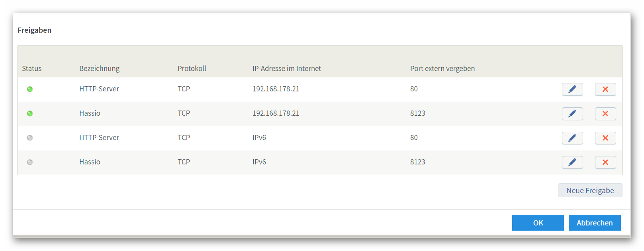Image resolution: width=644 pixels, height=251 pixels.
Task: Delete the HTTP-Server IPv6 entry
Action: pos(605,138)
